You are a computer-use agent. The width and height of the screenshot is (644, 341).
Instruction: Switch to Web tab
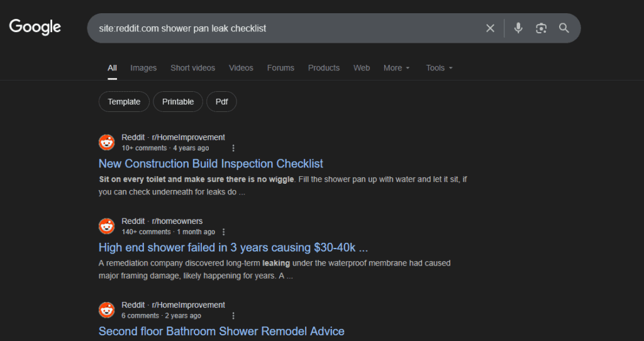pyautogui.click(x=362, y=68)
